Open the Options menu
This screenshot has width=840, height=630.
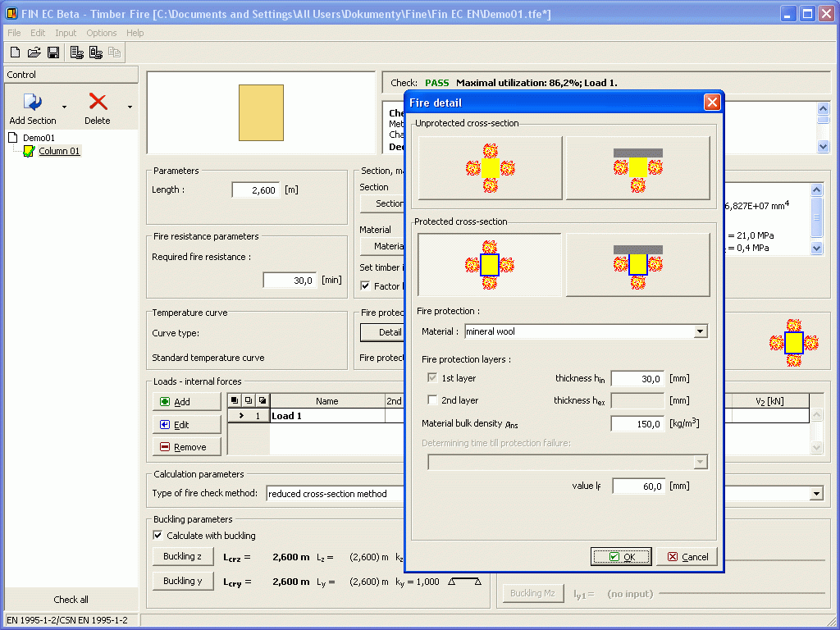coord(102,33)
